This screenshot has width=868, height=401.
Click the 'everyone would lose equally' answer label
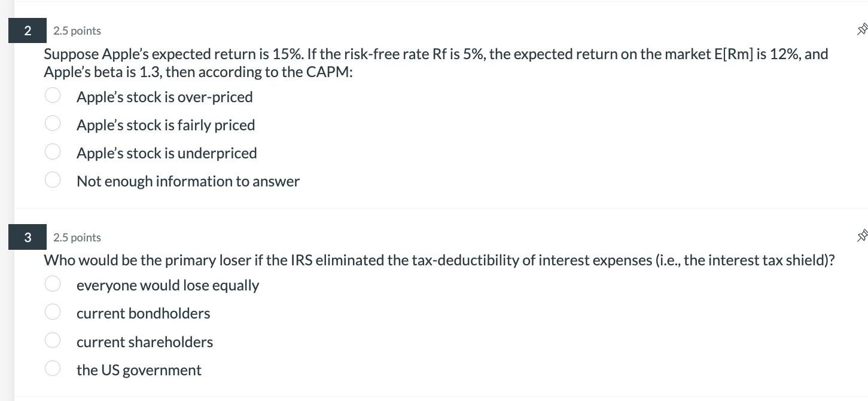click(167, 285)
